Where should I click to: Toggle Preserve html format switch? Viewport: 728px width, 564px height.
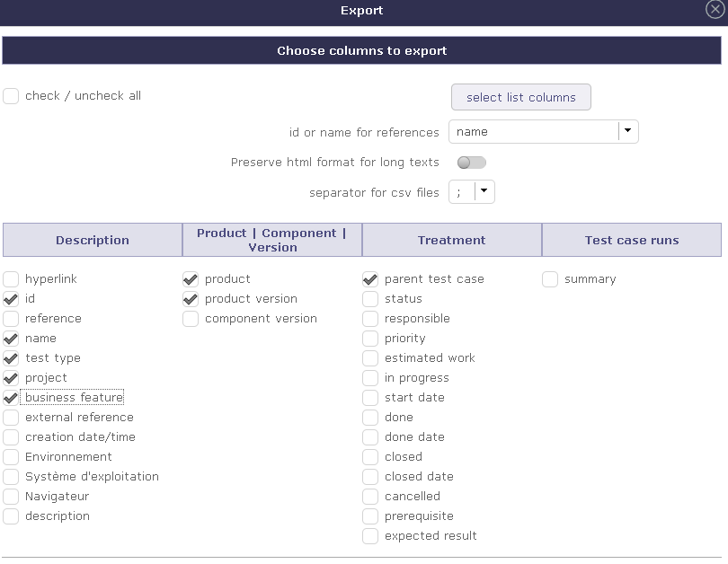pyautogui.click(x=471, y=163)
